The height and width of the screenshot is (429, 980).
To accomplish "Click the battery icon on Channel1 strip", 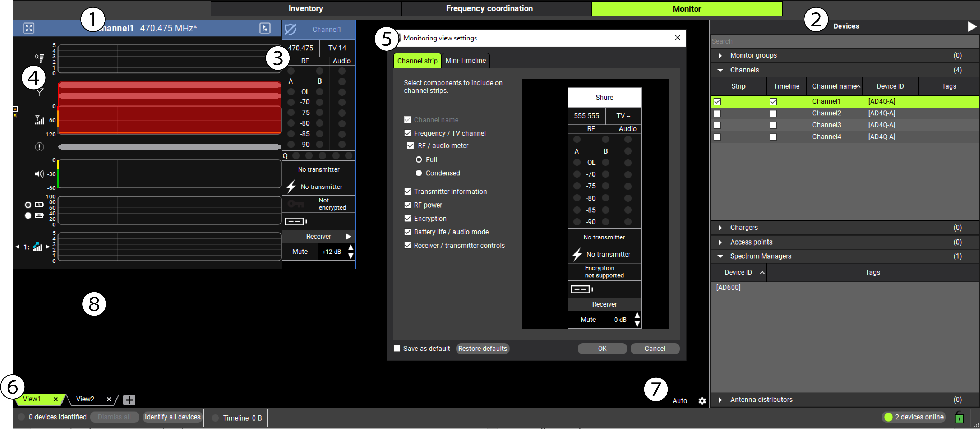I will coord(296,221).
